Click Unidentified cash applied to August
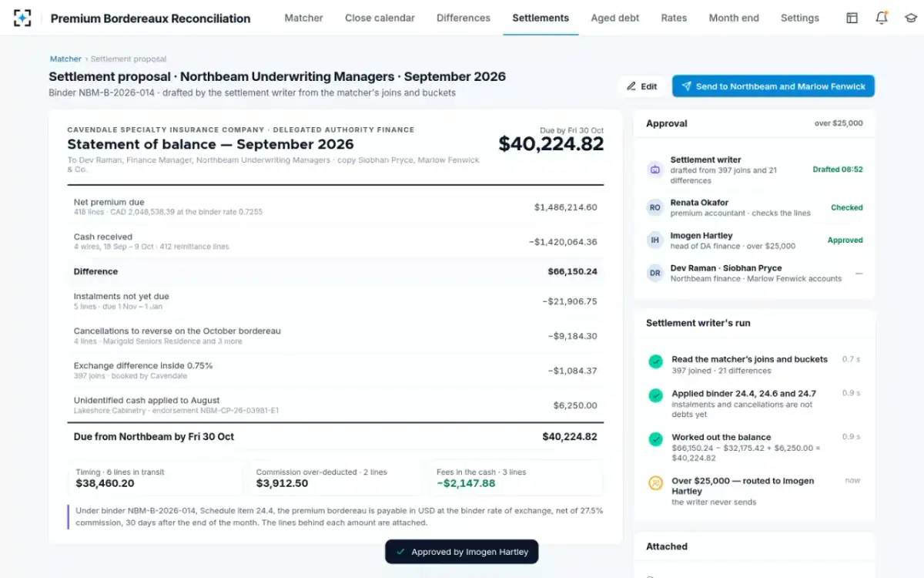The width and height of the screenshot is (924, 578). click(x=146, y=400)
